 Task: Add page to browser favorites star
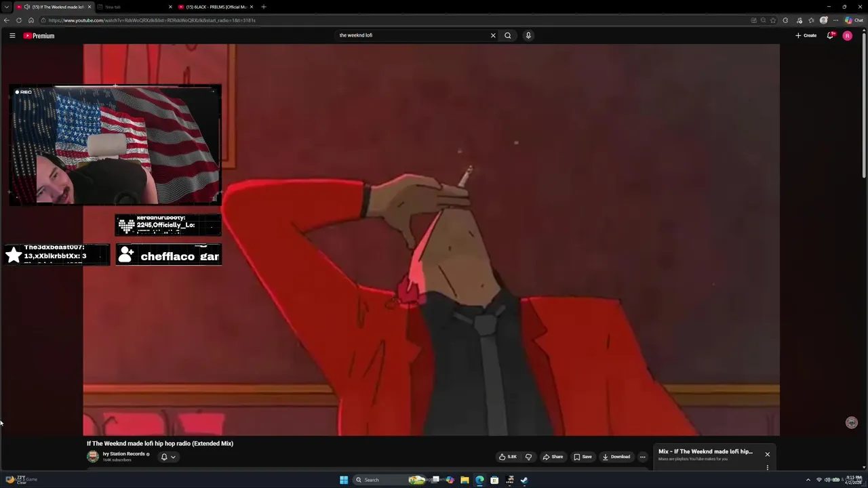[x=773, y=20]
